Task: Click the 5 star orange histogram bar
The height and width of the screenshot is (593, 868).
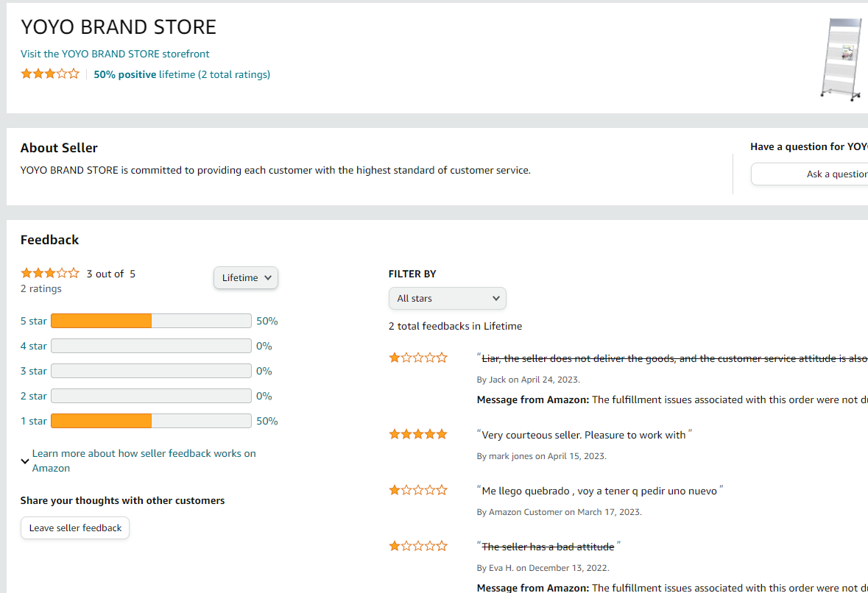Action: (x=101, y=322)
